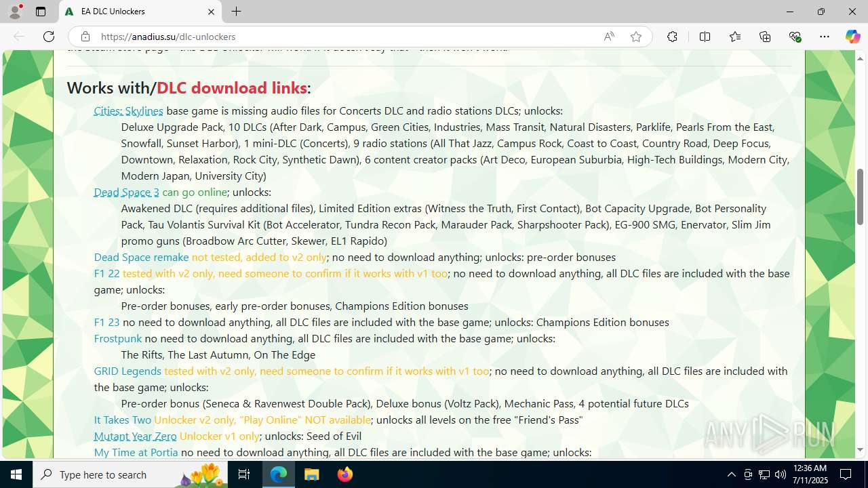This screenshot has height=488, width=868.
Task: Open Task View on the taskbar
Action: tap(244, 474)
